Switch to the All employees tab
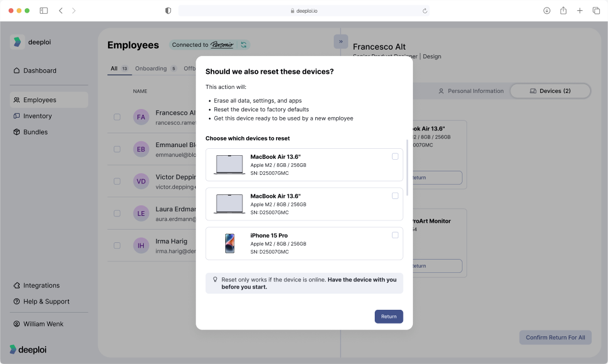The width and height of the screenshot is (608, 364). tap(120, 69)
